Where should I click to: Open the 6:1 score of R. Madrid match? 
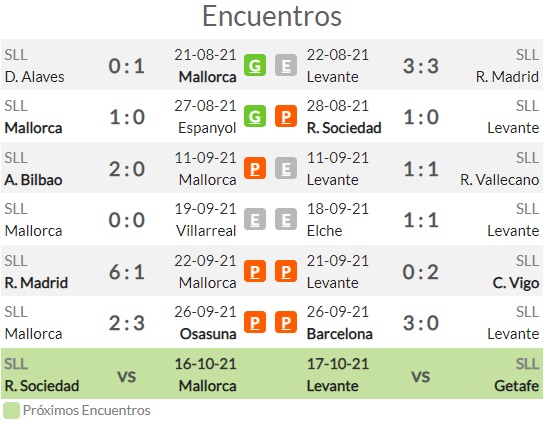(x=127, y=272)
